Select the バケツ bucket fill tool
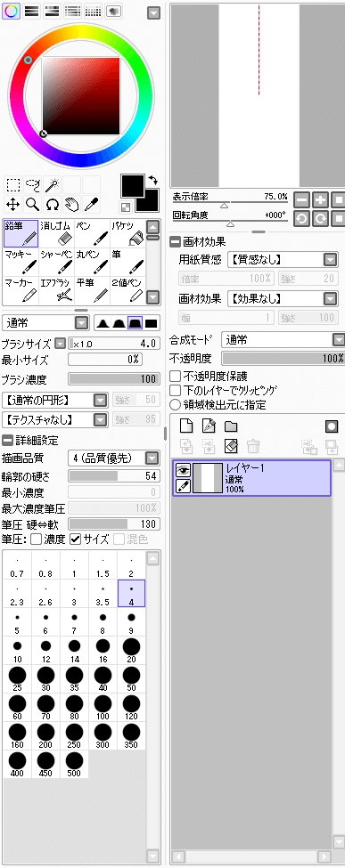345x868 pixels. [127, 233]
